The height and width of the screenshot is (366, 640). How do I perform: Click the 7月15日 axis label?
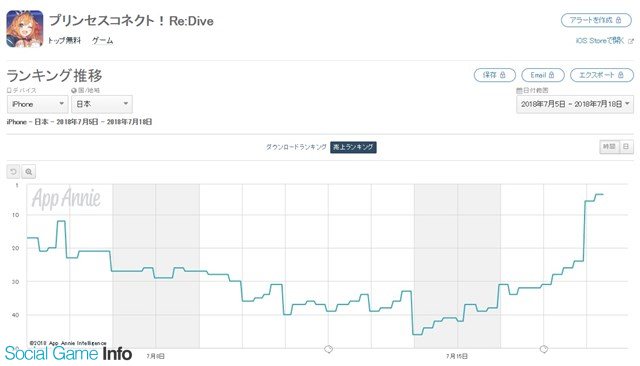(x=457, y=356)
